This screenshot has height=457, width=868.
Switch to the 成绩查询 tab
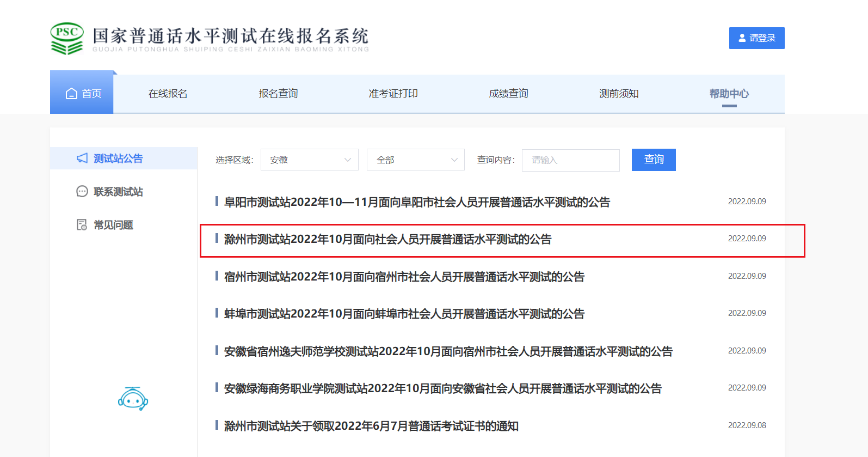(508, 94)
